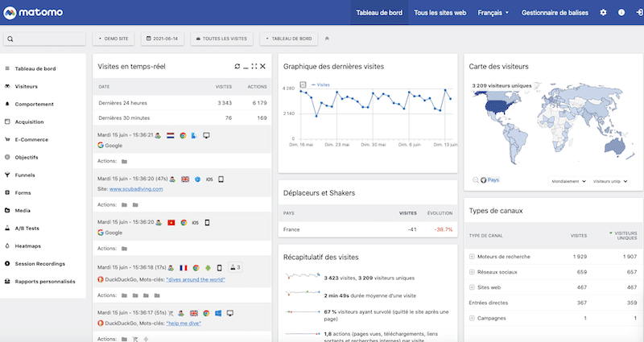Screen dimensions: 644x342
Task: Open the settings gear in top bar
Action: 604,13
